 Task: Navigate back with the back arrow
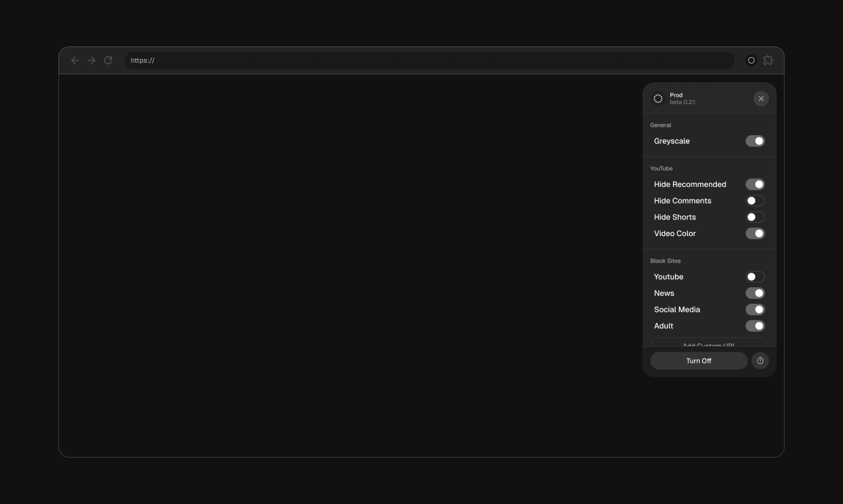tap(75, 60)
